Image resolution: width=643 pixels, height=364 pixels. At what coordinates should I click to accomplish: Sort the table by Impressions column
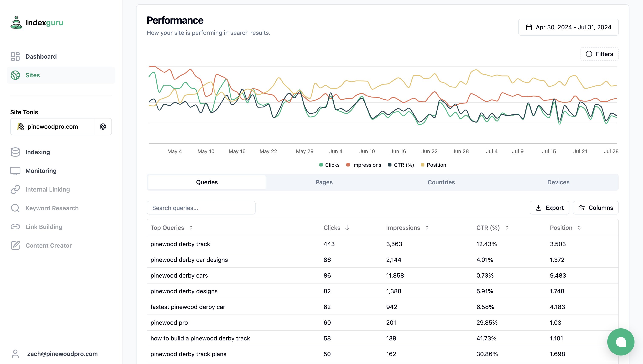click(x=407, y=228)
